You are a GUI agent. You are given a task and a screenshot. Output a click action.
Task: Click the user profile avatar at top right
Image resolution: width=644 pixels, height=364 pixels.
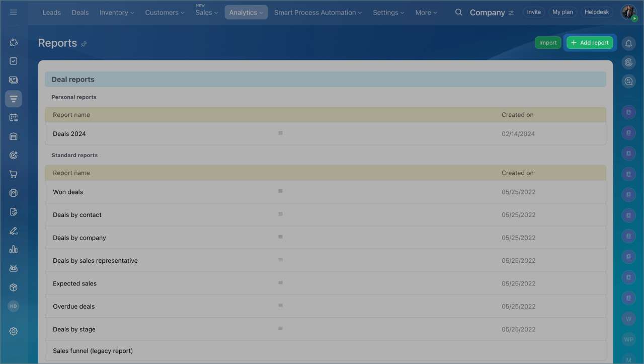628,12
